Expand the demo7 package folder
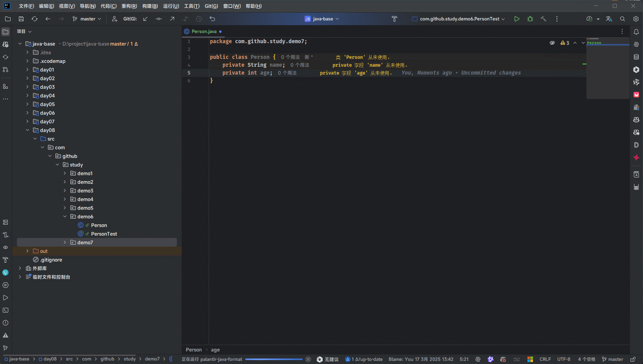 tap(65, 243)
